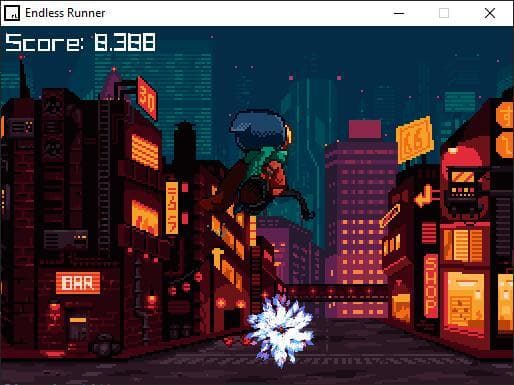The width and height of the screenshot is (514, 385).
Task: Click the white spiky explosion obstacle
Action: [281, 331]
